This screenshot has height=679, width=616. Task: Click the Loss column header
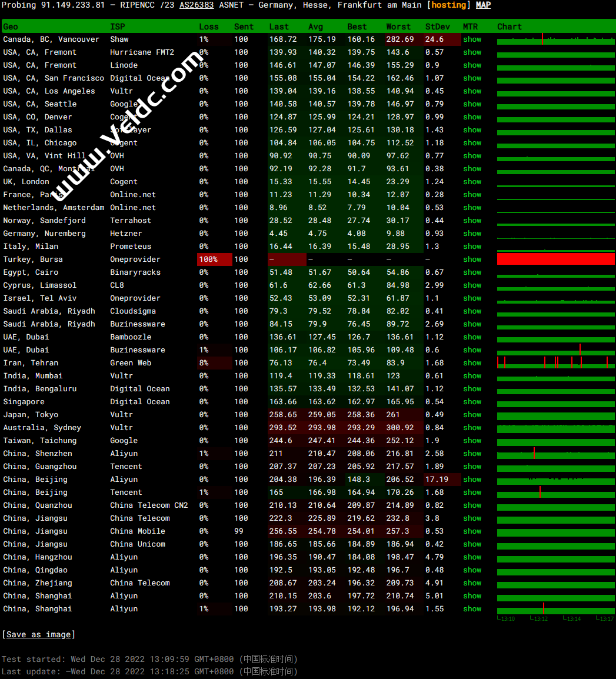(x=209, y=27)
